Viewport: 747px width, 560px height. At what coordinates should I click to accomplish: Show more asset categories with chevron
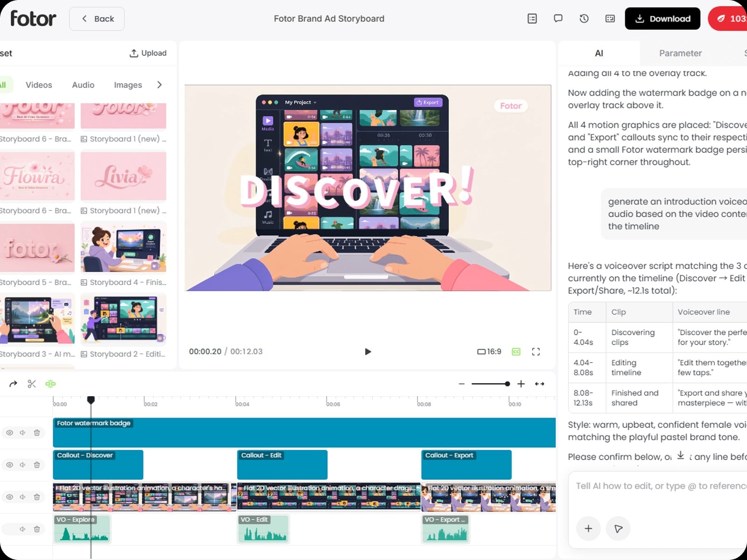coord(160,85)
